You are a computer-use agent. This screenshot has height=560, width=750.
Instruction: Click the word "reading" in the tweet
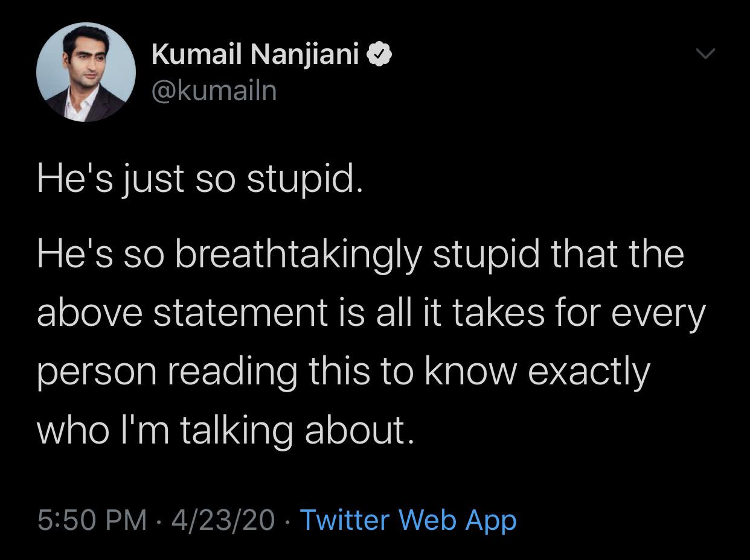[232, 372]
